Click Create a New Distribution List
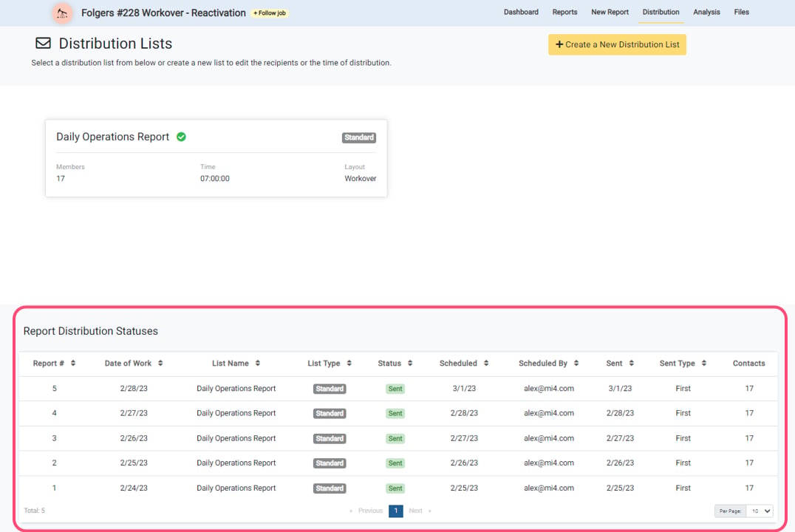The height and width of the screenshot is (532, 795). (617, 44)
